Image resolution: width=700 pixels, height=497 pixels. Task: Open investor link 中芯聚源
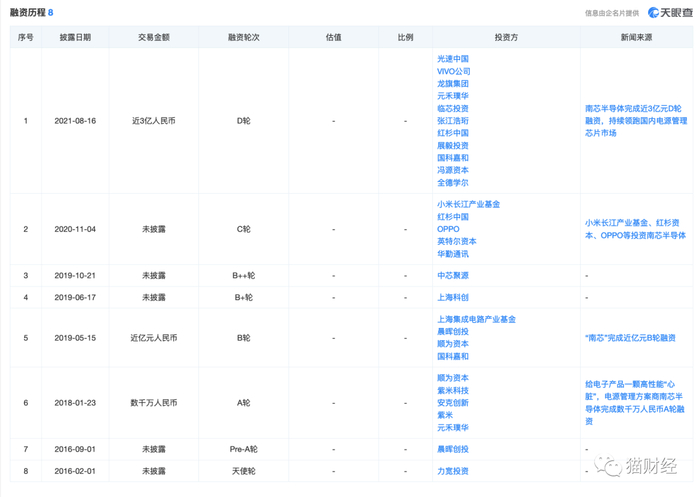453,276
